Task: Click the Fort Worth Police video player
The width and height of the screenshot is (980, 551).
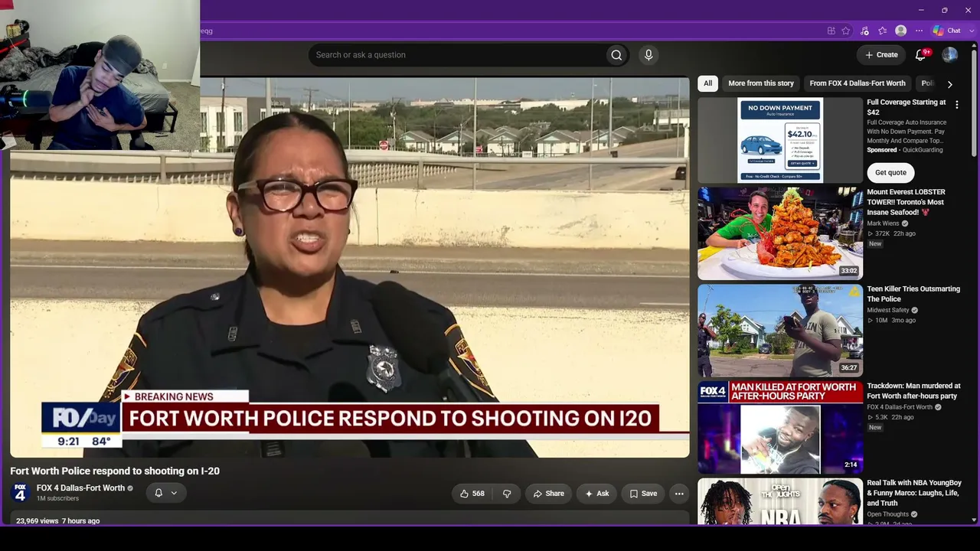Action: (350, 267)
